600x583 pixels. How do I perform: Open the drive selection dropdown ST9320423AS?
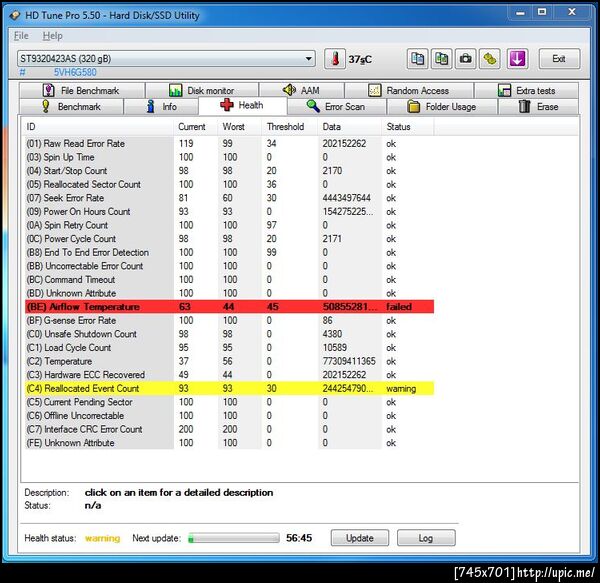(x=166, y=59)
